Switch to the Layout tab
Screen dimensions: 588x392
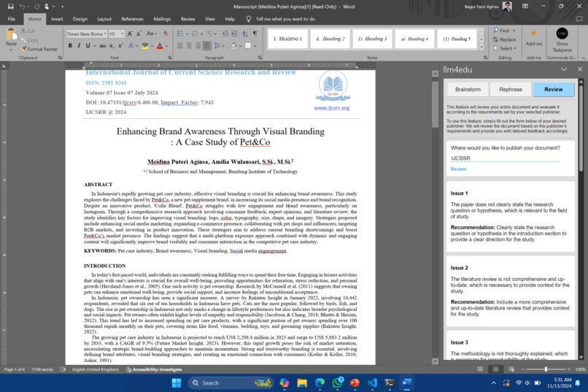point(104,19)
